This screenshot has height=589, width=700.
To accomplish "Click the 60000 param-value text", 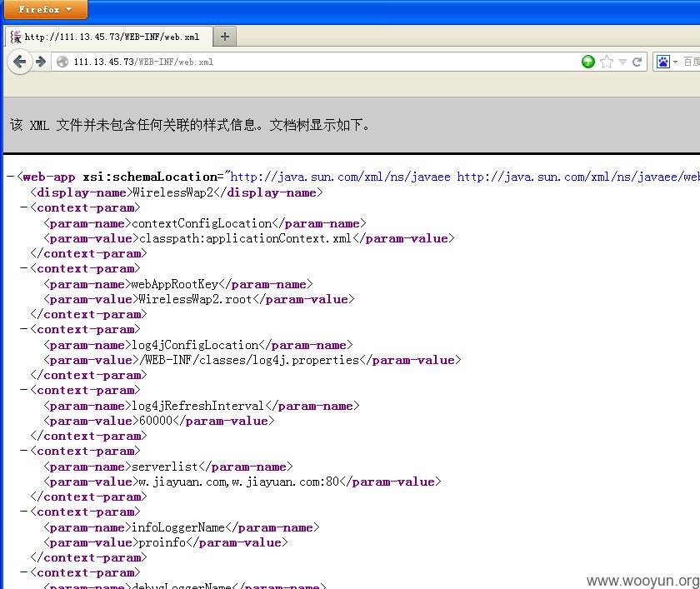I will click(155, 421).
